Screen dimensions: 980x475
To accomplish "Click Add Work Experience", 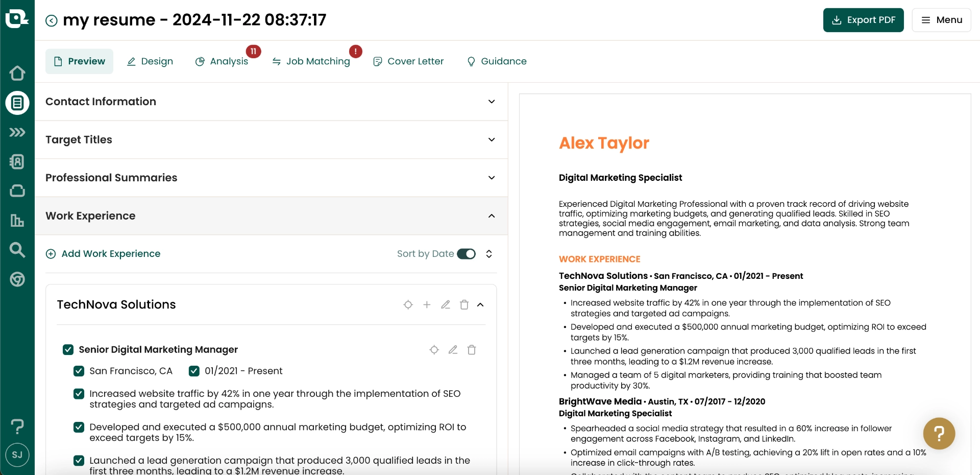I will click(x=103, y=254).
